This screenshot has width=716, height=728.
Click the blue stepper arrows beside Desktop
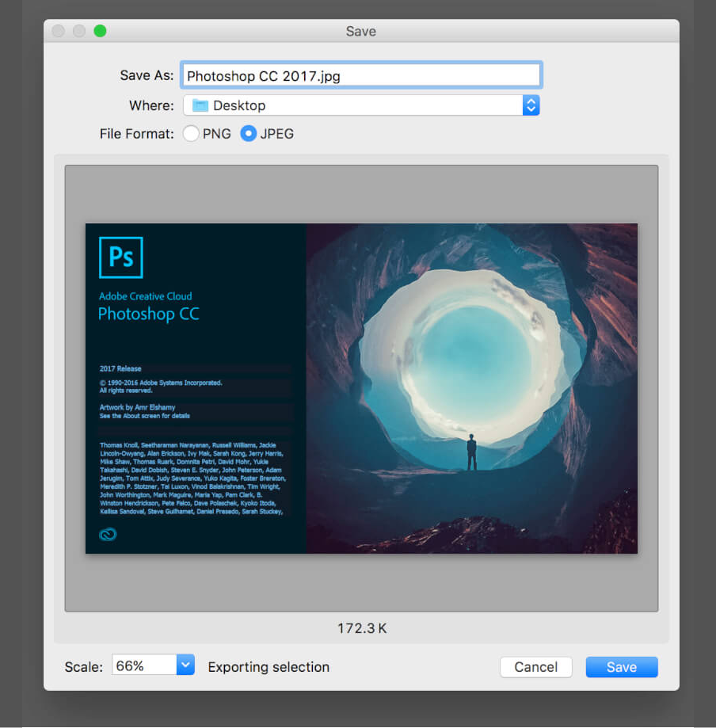(531, 105)
